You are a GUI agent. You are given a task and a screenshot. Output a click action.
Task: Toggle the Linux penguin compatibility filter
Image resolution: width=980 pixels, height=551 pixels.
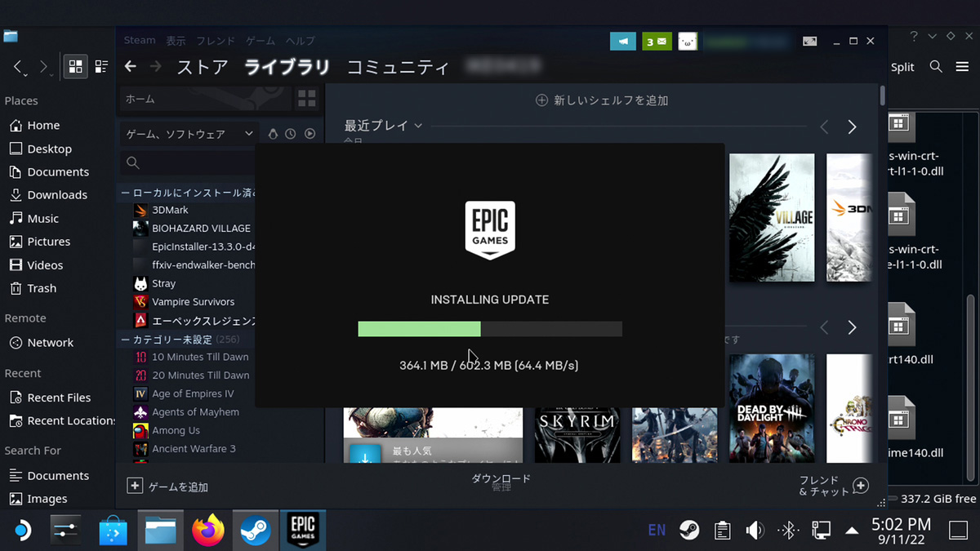click(x=273, y=134)
